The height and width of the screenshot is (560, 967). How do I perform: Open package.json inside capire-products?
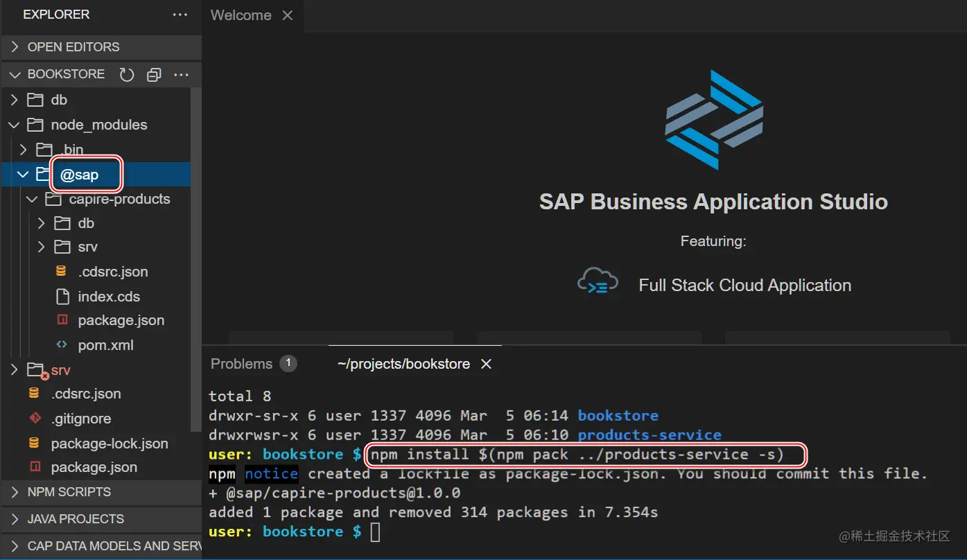tap(121, 320)
